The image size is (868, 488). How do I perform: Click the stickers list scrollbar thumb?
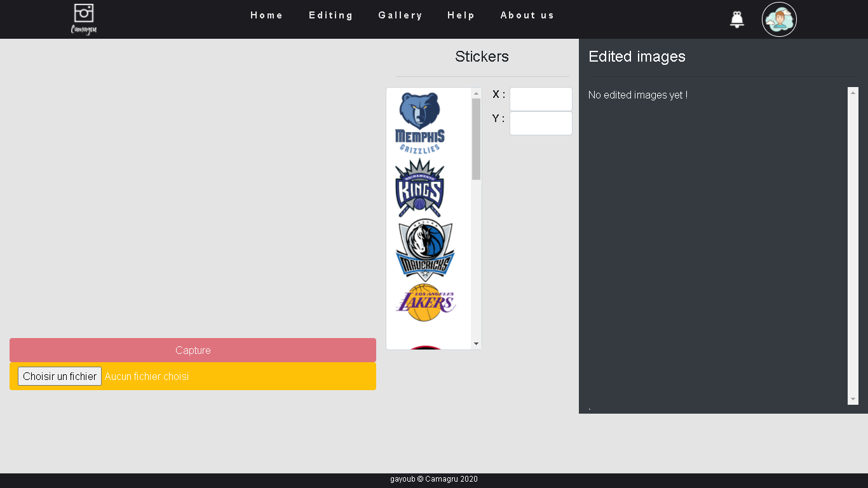coord(476,139)
